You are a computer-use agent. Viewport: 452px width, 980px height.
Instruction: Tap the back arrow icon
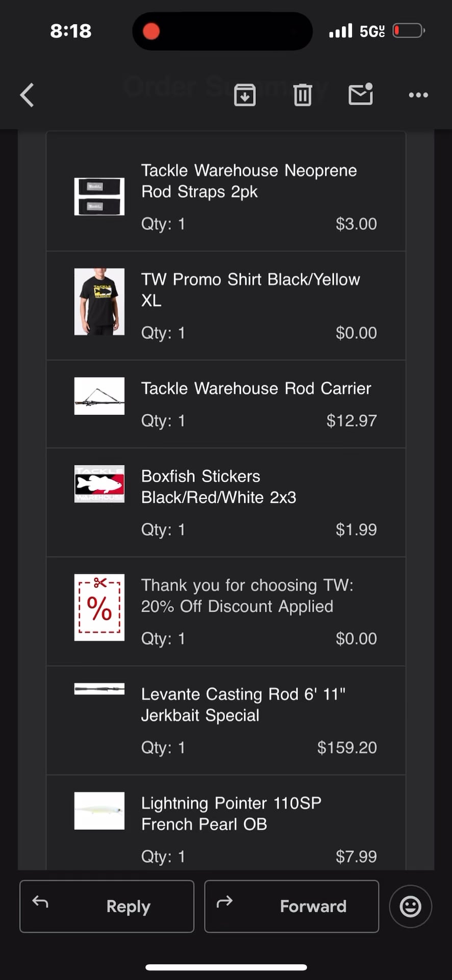27,95
